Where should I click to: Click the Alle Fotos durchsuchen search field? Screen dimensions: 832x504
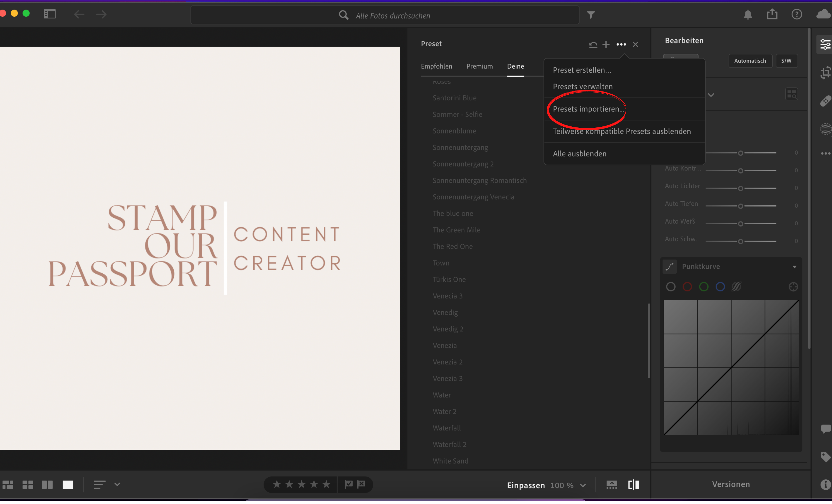tap(385, 15)
